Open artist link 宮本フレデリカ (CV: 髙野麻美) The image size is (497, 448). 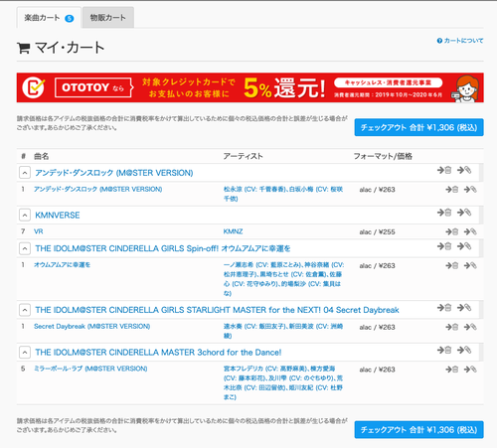(265, 369)
